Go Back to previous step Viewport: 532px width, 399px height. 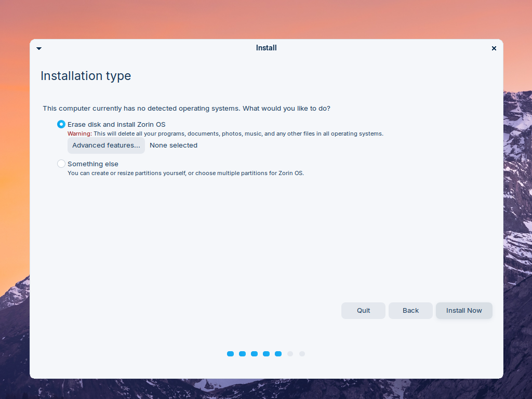click(x=410, y=311)
